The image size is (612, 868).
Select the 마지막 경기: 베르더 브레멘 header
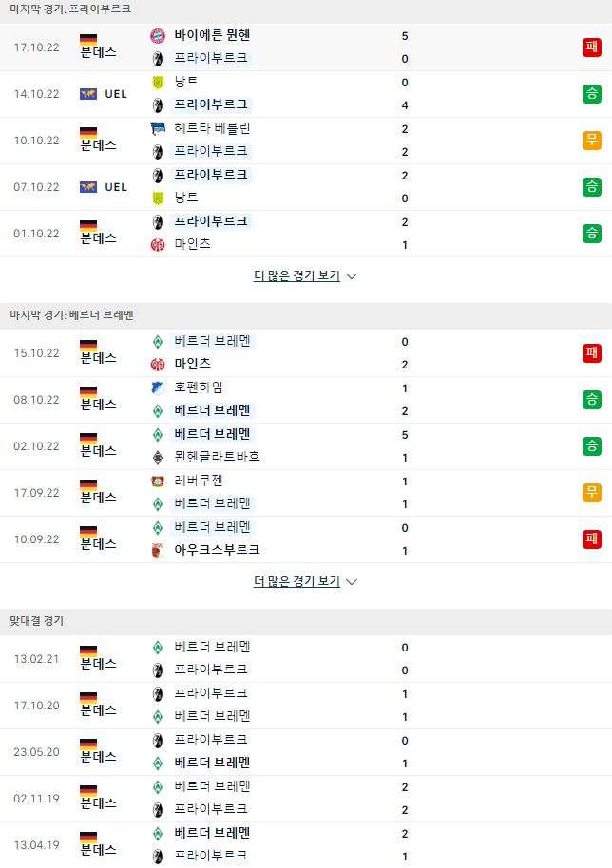(71, 315)
